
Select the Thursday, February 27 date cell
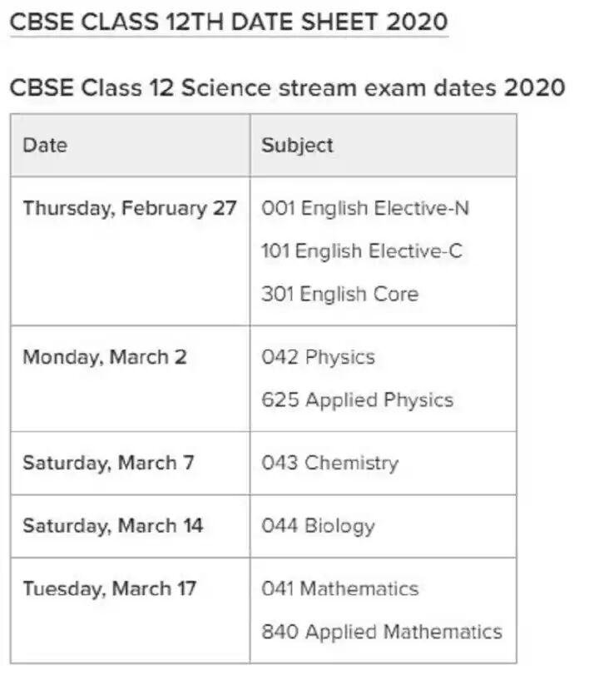[130, 208]
